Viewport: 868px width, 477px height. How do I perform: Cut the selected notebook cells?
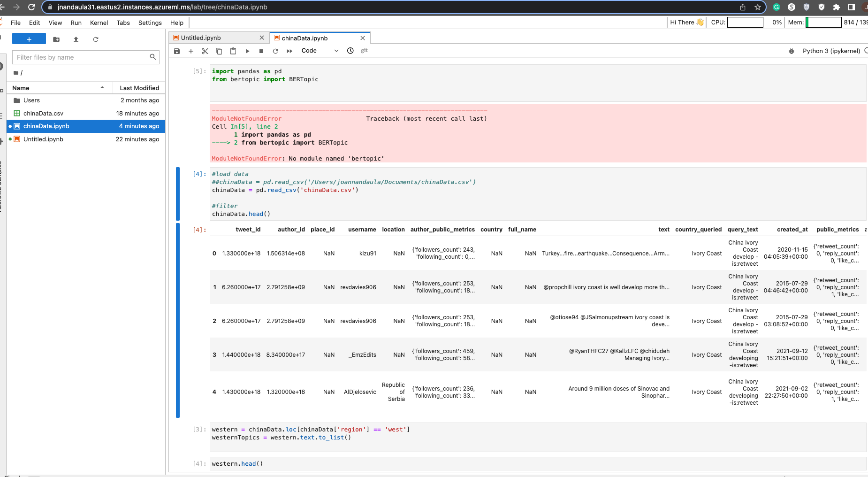[x=205, y=51]
